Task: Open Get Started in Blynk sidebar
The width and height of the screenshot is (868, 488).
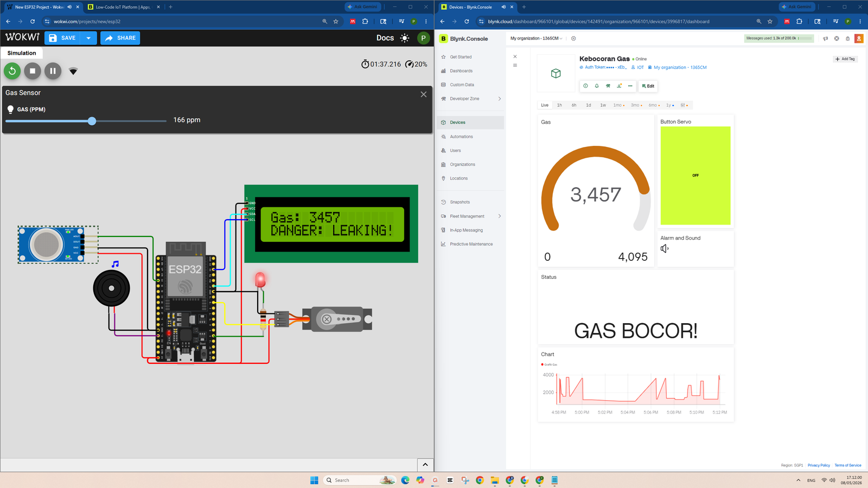Action: point(461,57)
